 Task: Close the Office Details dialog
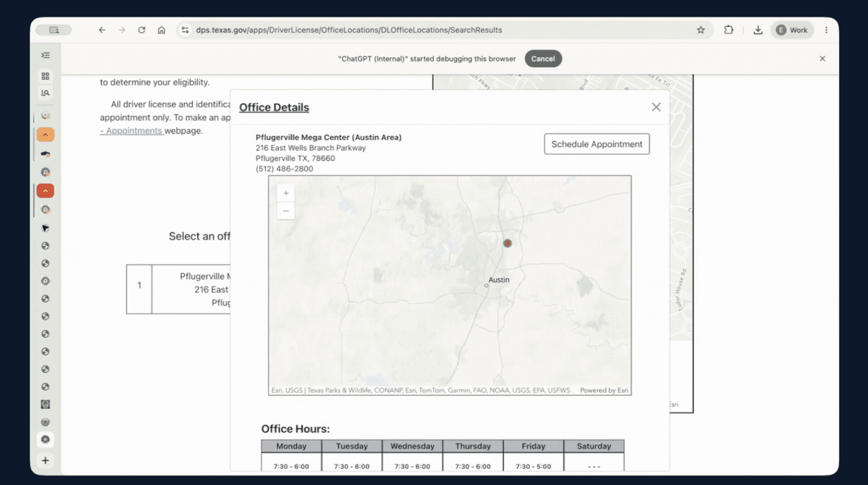[x=656, y=107]
